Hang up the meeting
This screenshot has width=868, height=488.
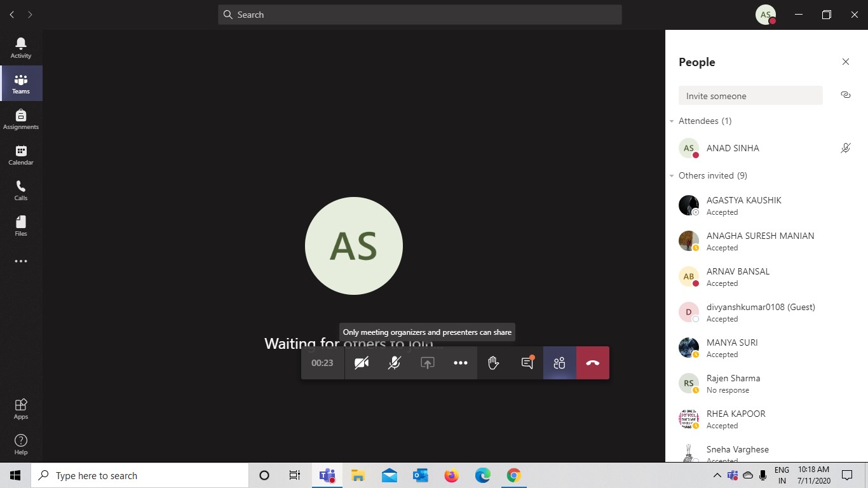[x=592, y=363]
